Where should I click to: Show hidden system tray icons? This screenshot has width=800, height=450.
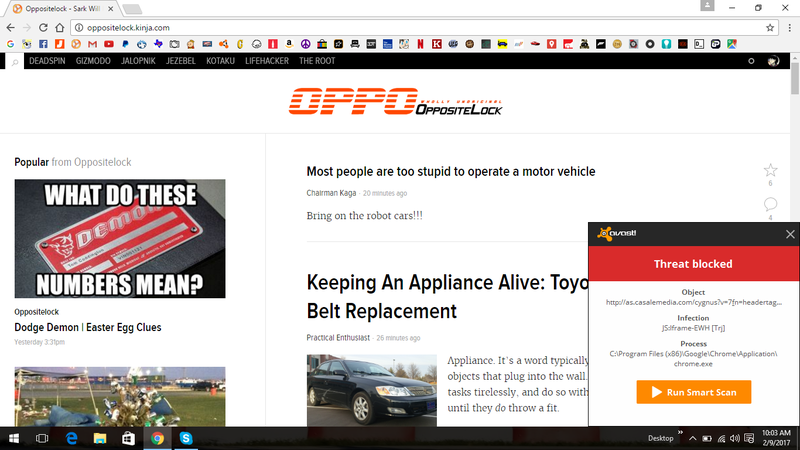pyautogui.click(x=692, y=438)
